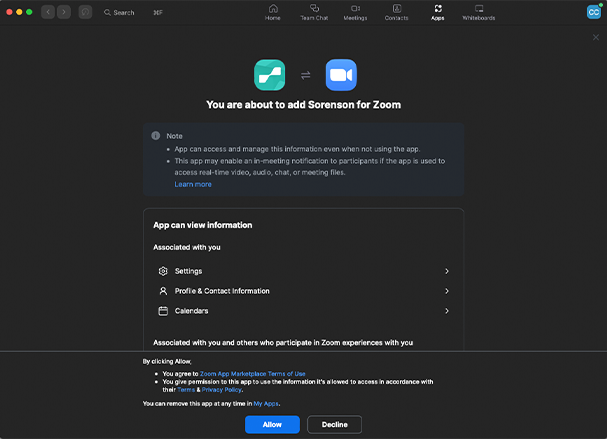Image resolution: width=607 pixels, height=439 pixels.
Task: Open the Contacts tab
Action: 396,12
